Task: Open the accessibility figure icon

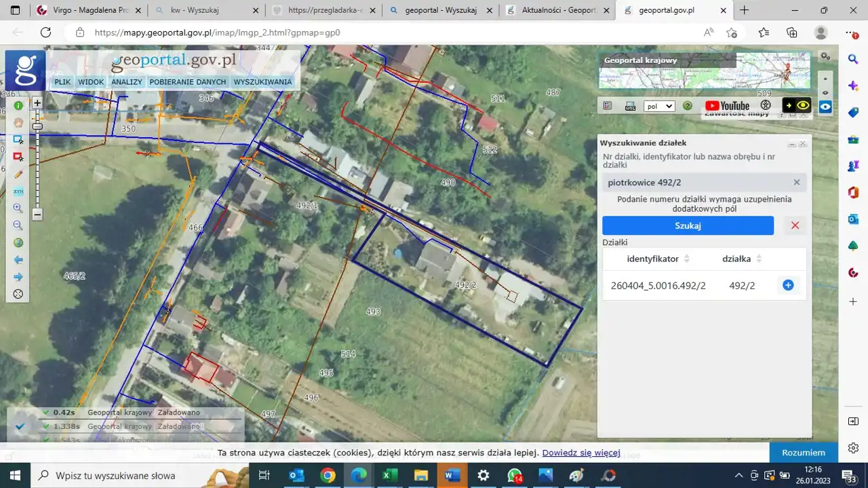Action: [x=766, y=106]
